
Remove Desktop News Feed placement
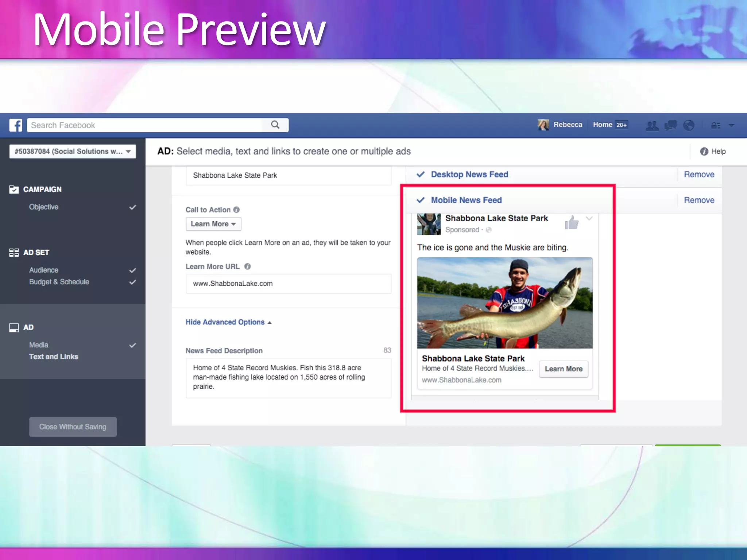point(699,174)
